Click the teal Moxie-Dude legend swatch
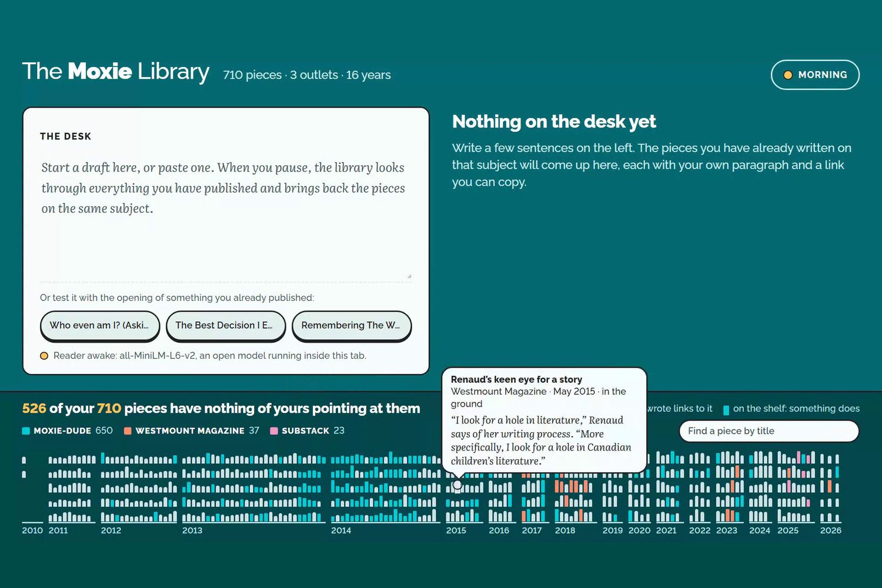 tap(26, 431)
